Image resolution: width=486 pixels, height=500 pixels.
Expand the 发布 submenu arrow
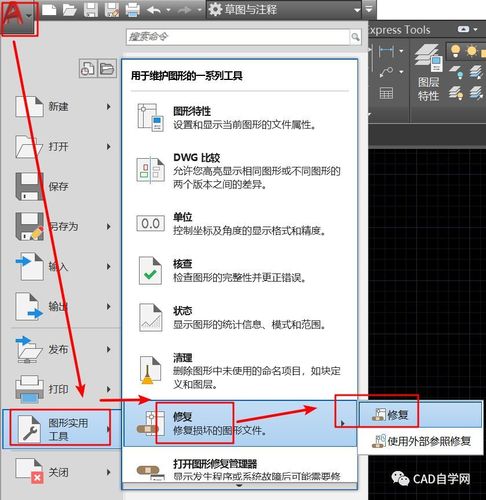(109, 349)
